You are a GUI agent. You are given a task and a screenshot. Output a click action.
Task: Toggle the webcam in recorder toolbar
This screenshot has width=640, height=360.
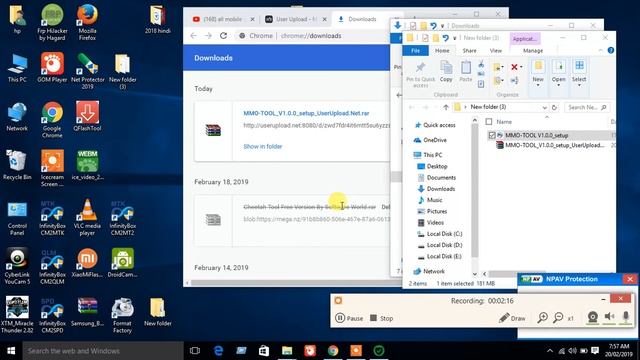click(593, 317)
